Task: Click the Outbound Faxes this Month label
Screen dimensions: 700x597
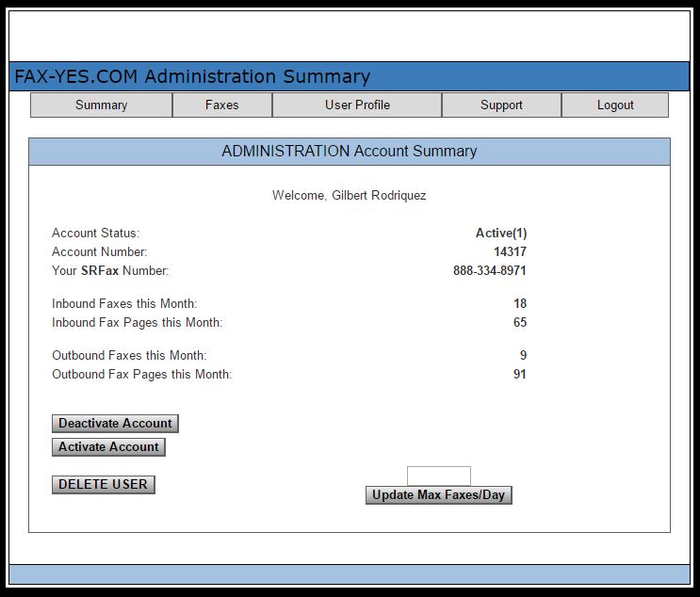Action: click(129, 356)
